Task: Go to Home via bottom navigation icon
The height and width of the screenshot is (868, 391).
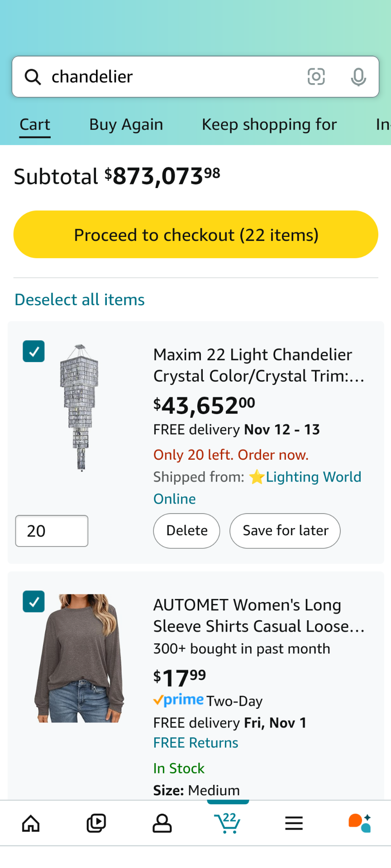Action: (31, 823)
